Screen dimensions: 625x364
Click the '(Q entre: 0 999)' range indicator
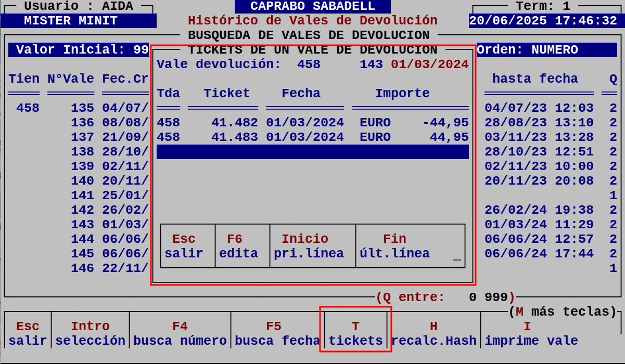pos(445,297)
